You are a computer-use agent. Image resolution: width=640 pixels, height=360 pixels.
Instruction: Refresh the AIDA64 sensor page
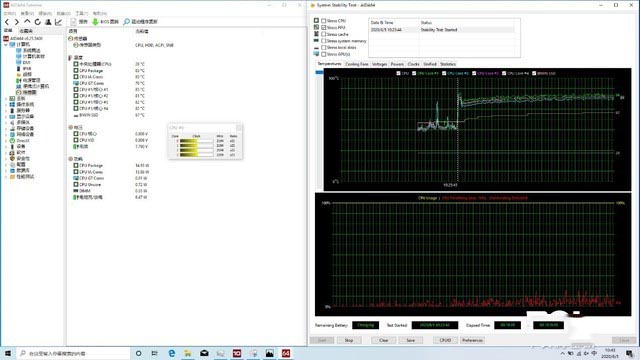(x=38, y=22)
